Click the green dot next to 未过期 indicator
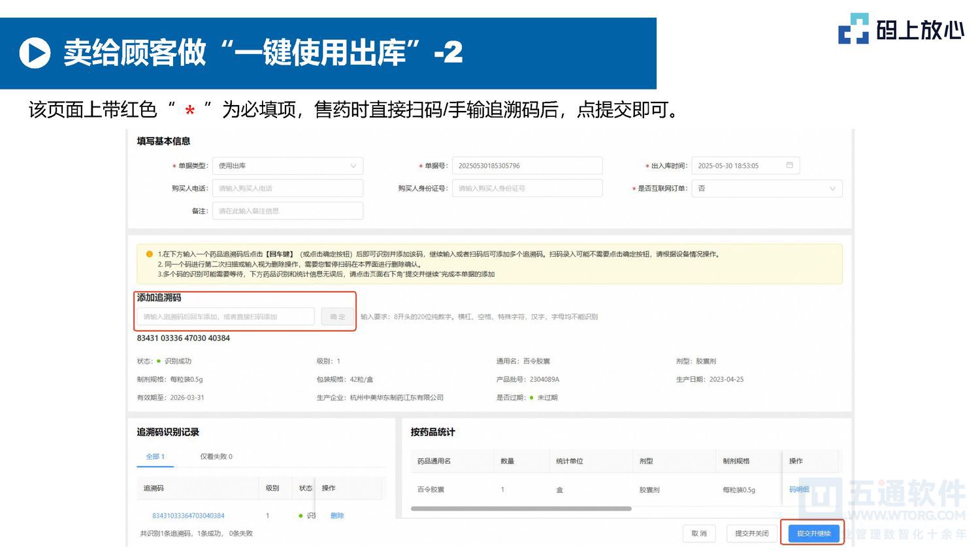 (532, 397)
